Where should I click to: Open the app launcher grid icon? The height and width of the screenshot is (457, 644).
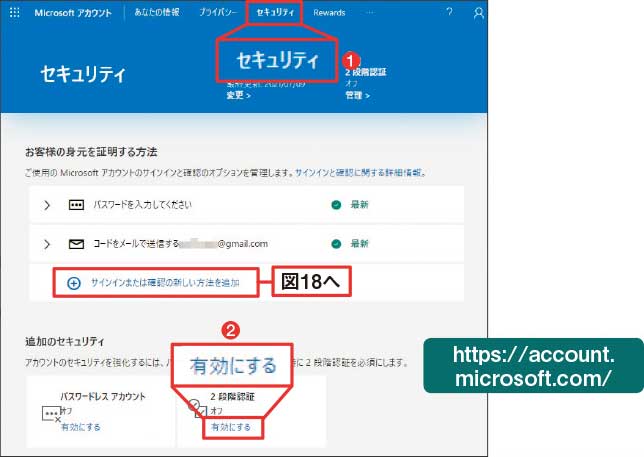(x=14, y=12)
